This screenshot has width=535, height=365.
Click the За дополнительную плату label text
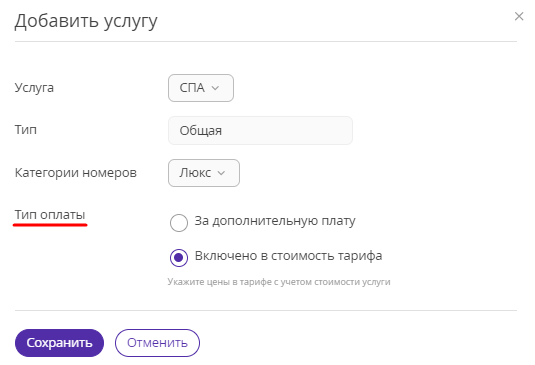coord(275,221)
